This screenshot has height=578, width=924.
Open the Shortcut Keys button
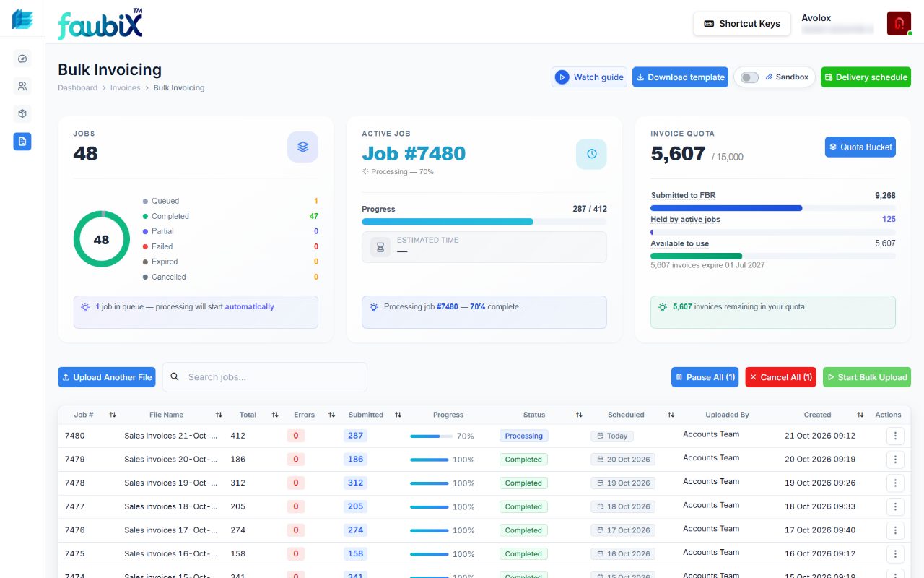(742, 24)
